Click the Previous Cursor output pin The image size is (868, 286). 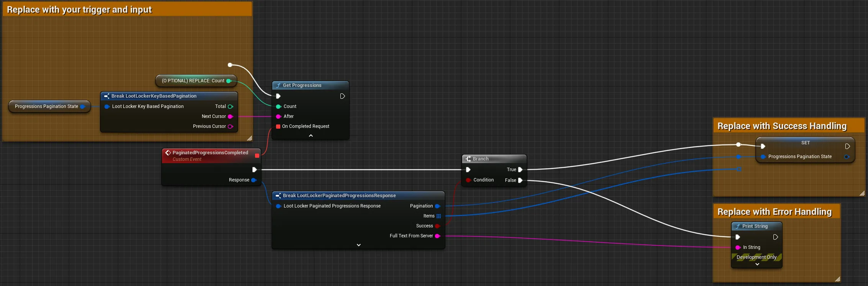[230, 126]
